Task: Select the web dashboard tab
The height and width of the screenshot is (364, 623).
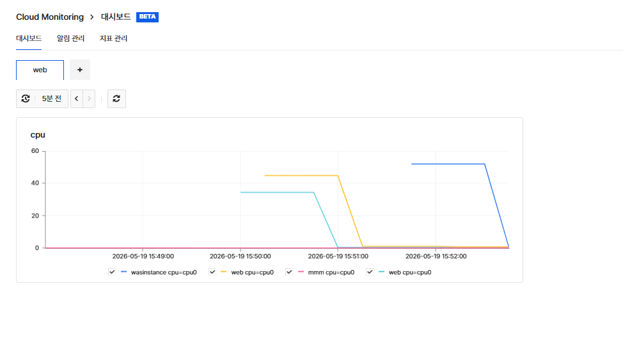Action: coord(40,70)
